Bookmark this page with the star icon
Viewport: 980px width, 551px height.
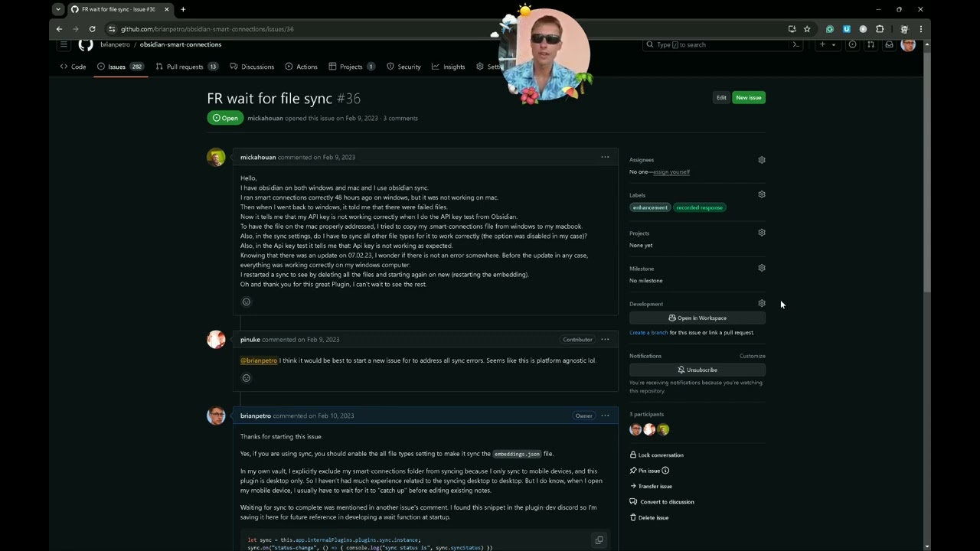pyautogui.click(x=807, y=29)
